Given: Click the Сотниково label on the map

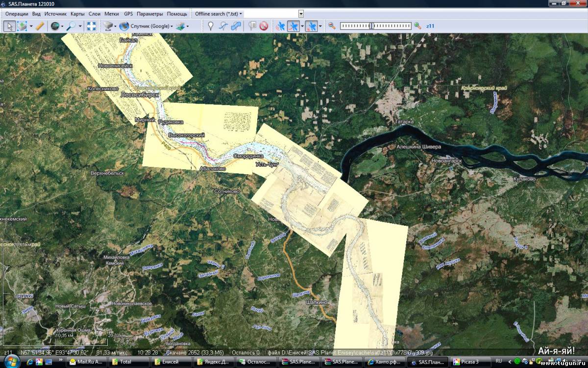Looking at the screenshot, I should (x=227, y=191).
